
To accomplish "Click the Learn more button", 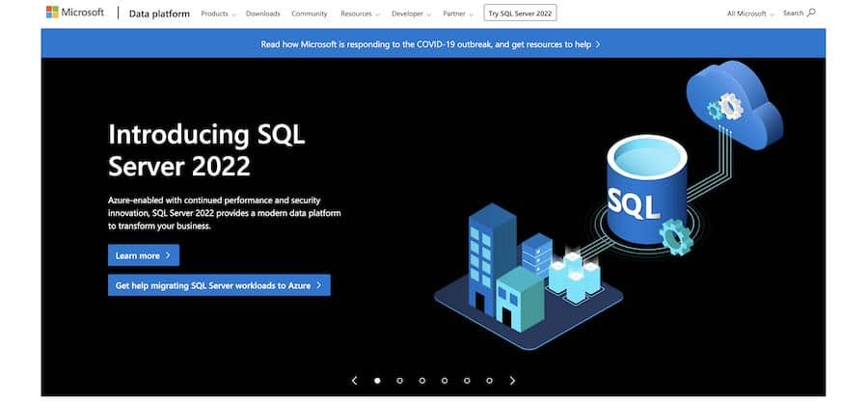I will coord(144,255).
